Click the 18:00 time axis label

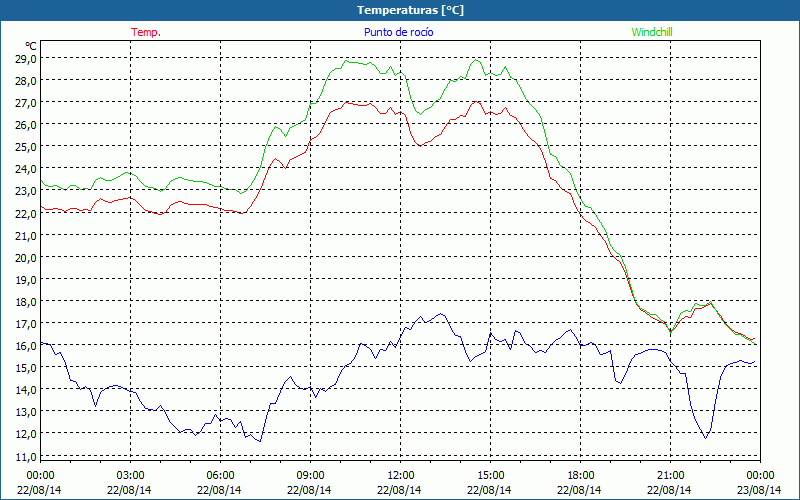pos(581,476)
